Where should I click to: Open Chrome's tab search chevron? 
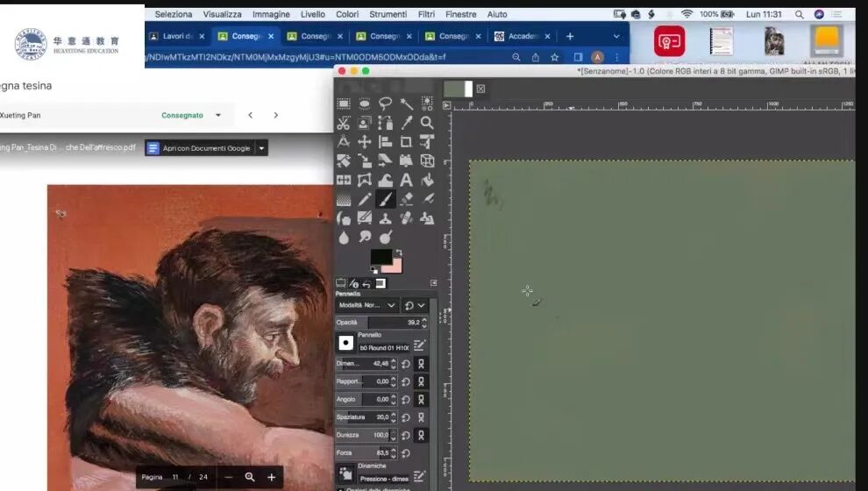pyautogui.click(x=616, y=37)
